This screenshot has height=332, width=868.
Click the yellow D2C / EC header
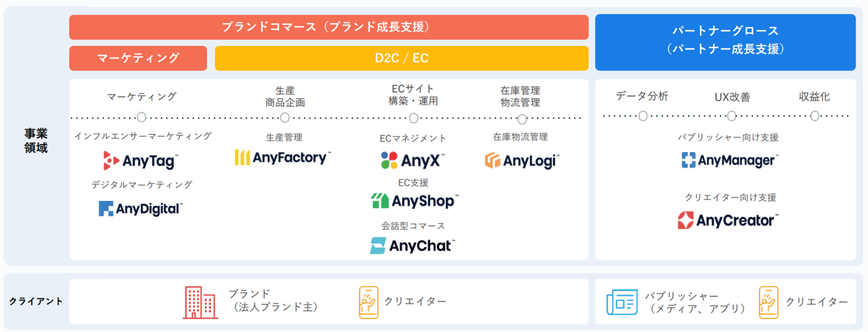pos(402,58)
